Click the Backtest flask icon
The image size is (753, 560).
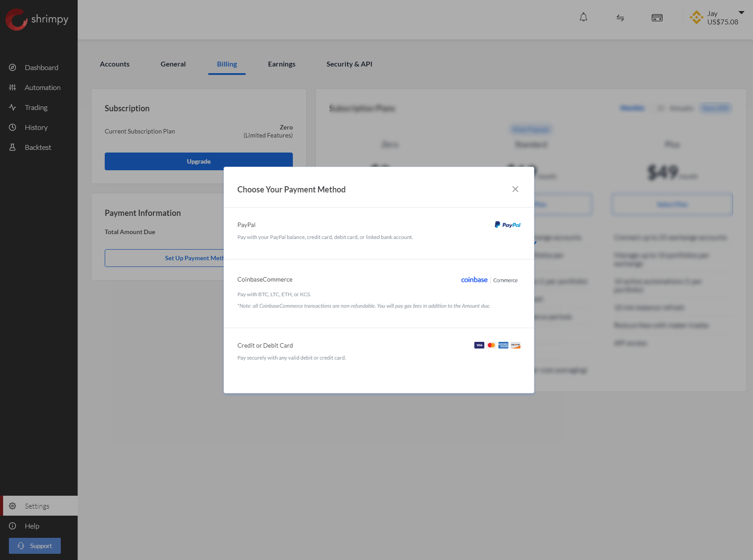pyautogui.click(x=12, y=147)
